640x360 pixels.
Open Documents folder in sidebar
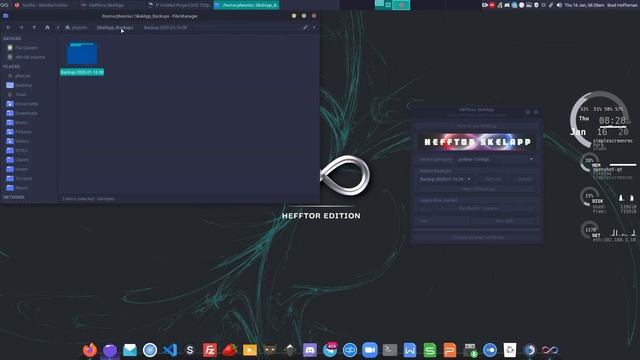coord(27,104)
